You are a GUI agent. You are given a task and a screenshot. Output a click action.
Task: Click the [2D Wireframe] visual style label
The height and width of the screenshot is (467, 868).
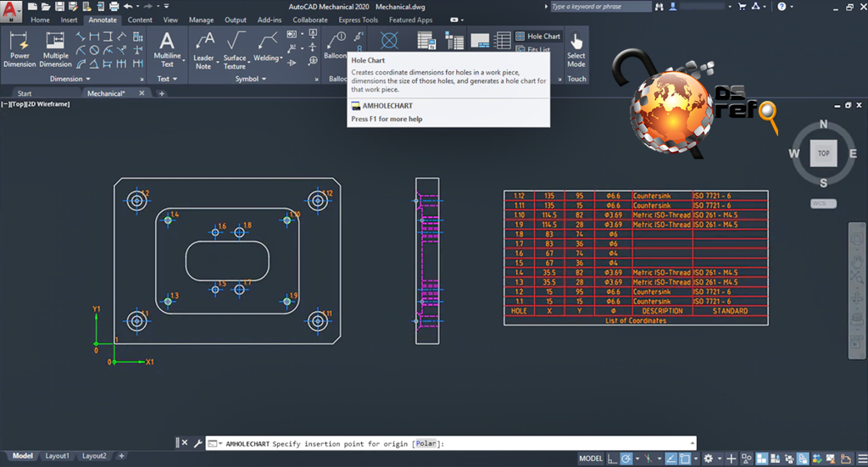coord(48,104)
